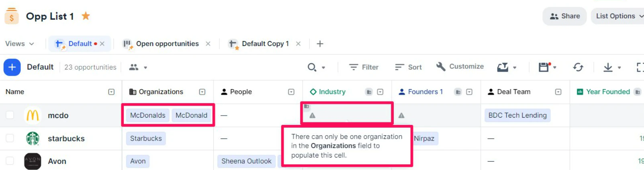This screenshot has width=644, height=170.
Task: Click the Industry column organization-field icon
Action: (369, 92)
